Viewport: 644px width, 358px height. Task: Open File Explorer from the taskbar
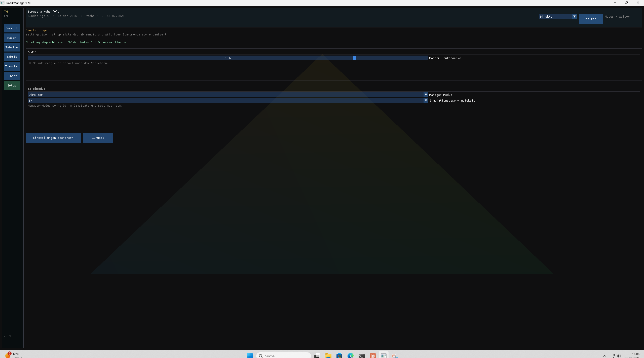coord(328,355)
